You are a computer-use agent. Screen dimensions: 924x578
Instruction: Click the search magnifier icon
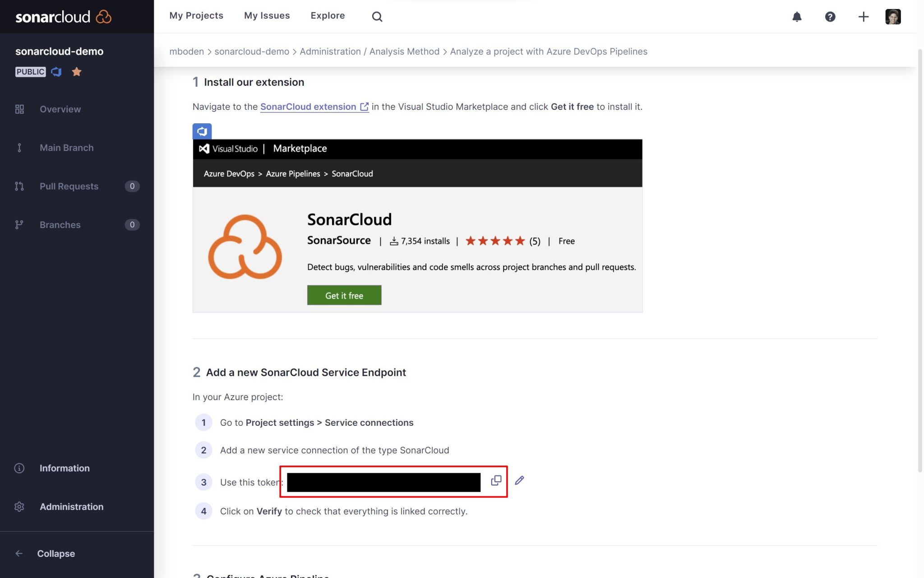pyautogui.click(x=377, y=17)
